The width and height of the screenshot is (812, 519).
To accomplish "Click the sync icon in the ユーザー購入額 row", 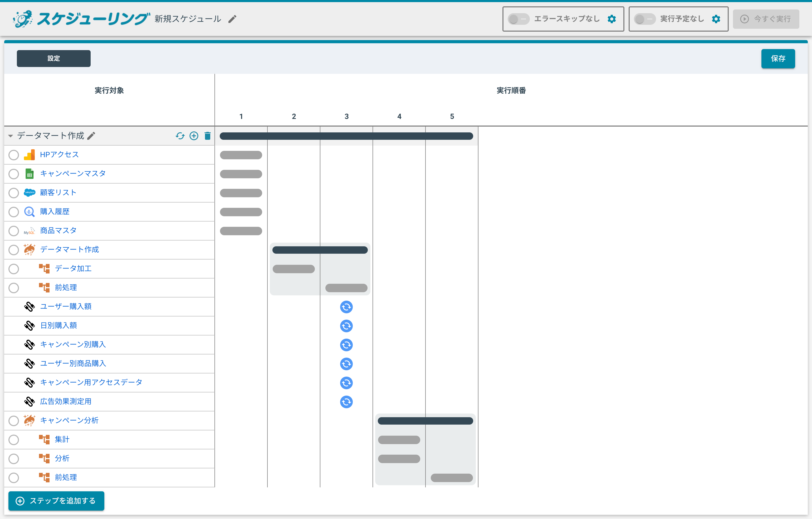I will point(346,307).
